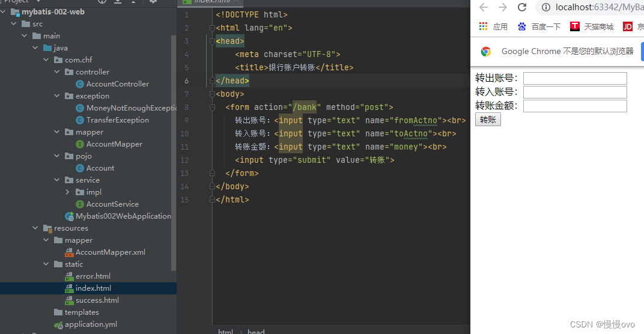Select MoneyNotEnoughException class icon
The height and width of the screenshot is (334, 644).
[80, 108]
